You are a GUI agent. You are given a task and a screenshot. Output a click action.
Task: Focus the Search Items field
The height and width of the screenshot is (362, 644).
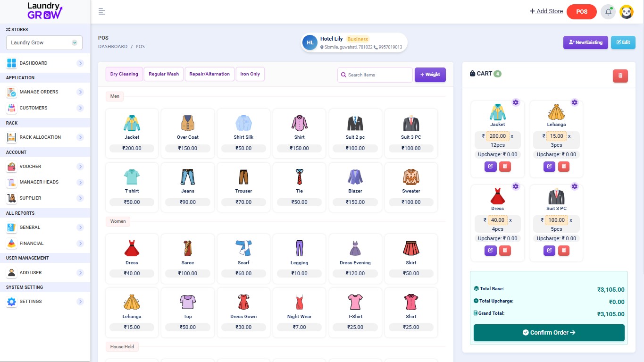375,75
